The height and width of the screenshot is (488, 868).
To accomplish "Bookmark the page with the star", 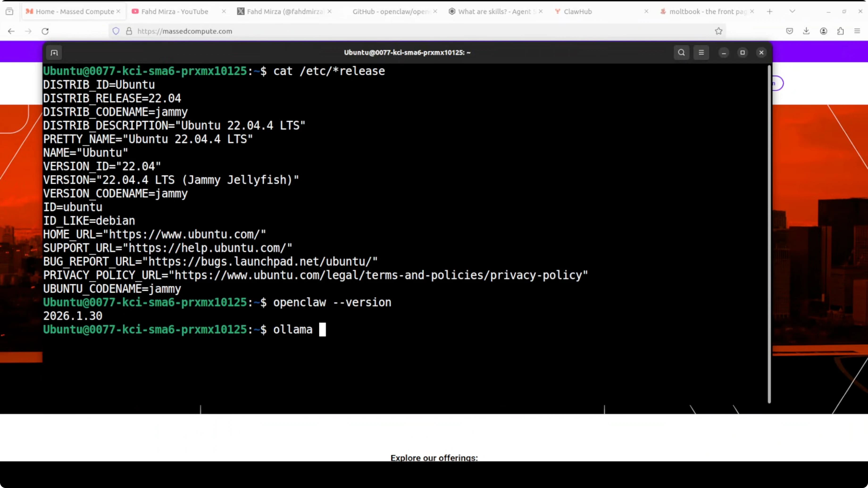I will point(718,31).
